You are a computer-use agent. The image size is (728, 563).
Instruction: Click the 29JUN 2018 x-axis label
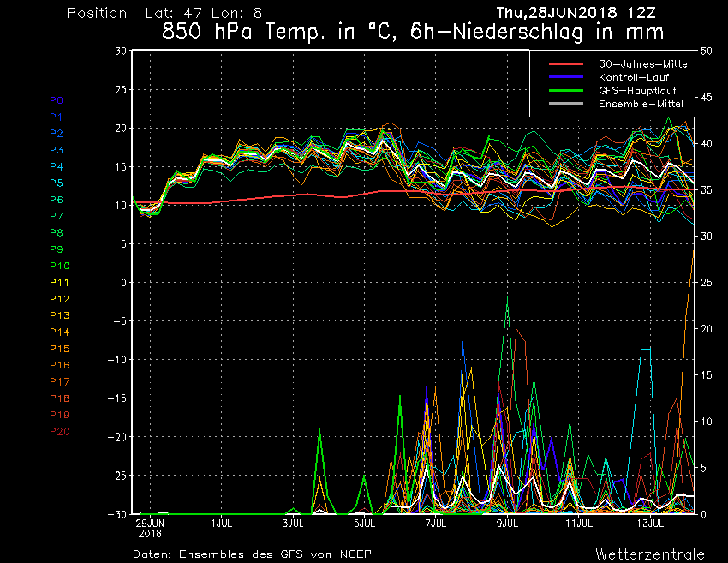(149, 527)
